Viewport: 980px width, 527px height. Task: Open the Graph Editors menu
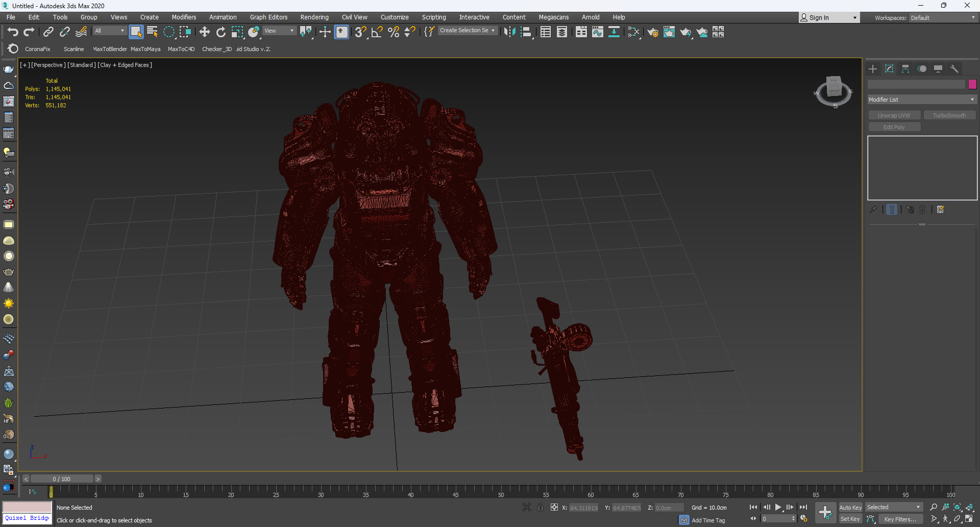268,17
